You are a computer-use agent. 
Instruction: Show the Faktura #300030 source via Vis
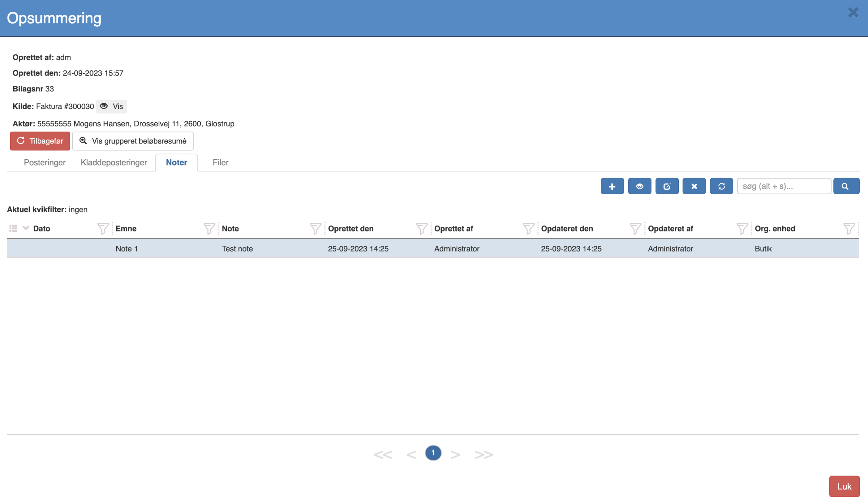coord(112,106)
